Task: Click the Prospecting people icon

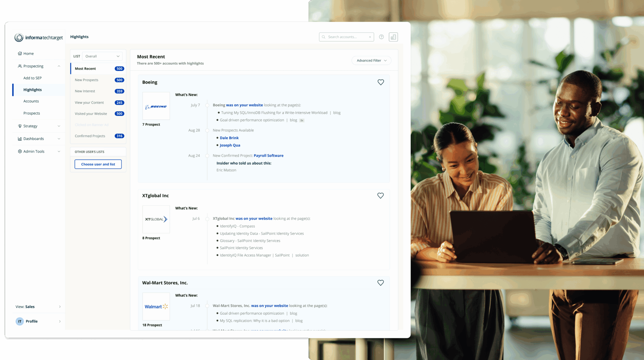Action: [x=20, y=66]
